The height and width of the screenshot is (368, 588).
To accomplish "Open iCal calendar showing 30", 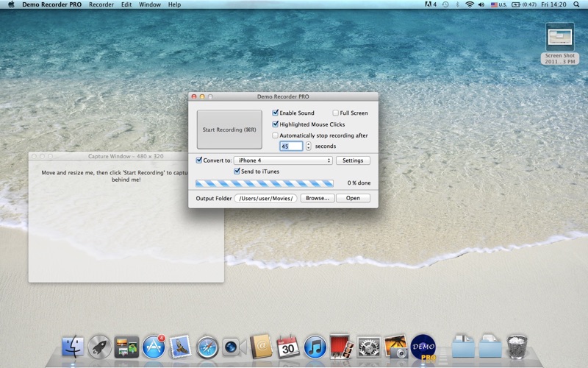I will pos(287,347).
